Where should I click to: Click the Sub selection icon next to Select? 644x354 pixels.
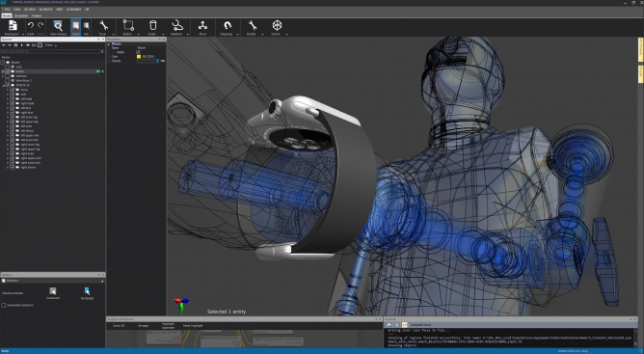point(86,25)
